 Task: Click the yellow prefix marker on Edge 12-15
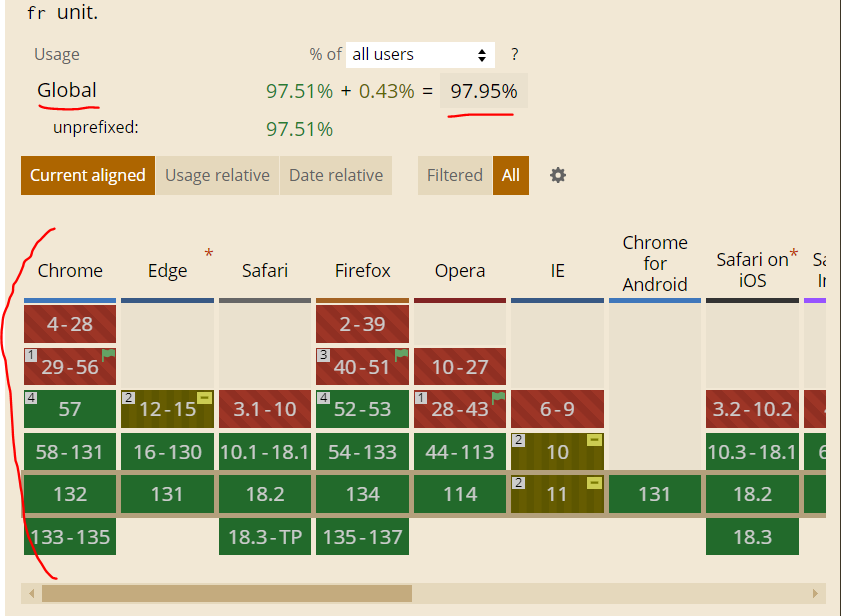(204, 398)
